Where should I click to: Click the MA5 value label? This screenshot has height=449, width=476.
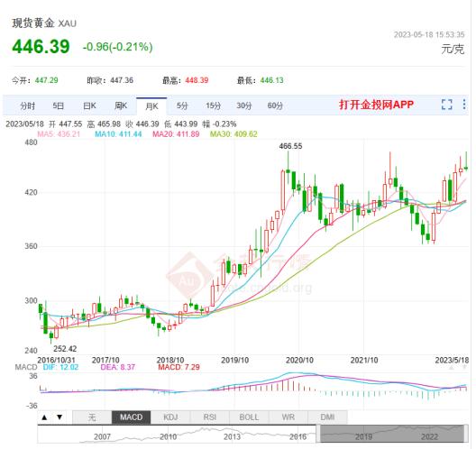59,134
